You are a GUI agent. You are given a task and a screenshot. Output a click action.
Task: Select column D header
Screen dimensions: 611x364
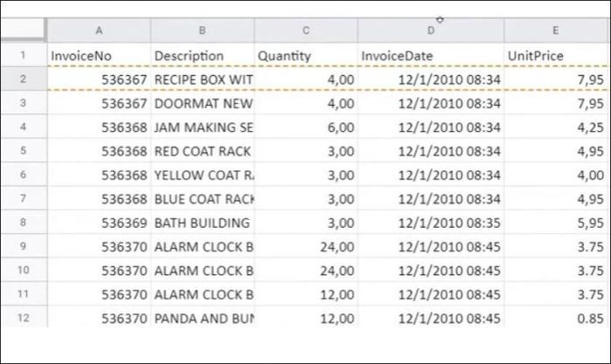coord(430,31)
